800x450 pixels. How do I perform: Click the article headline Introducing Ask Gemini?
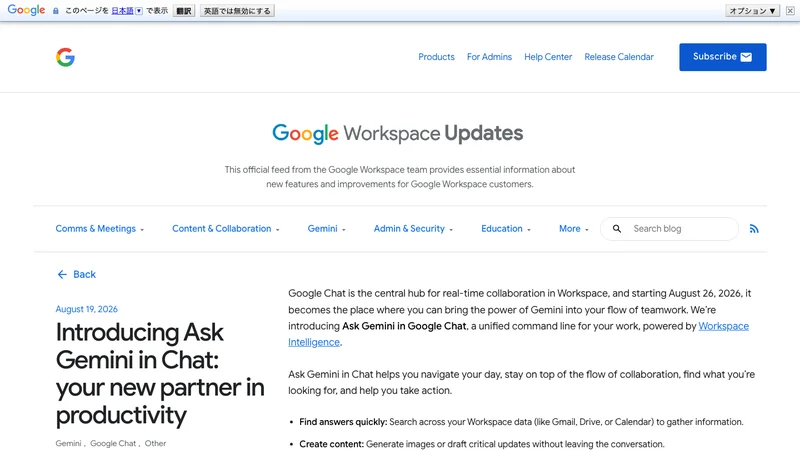tap(160, 373)
